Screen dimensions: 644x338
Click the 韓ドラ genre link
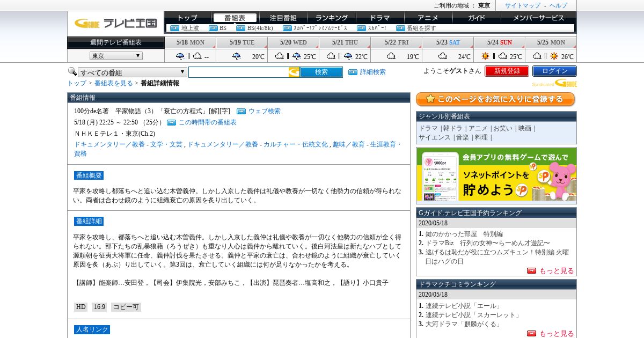click(453, 128)
